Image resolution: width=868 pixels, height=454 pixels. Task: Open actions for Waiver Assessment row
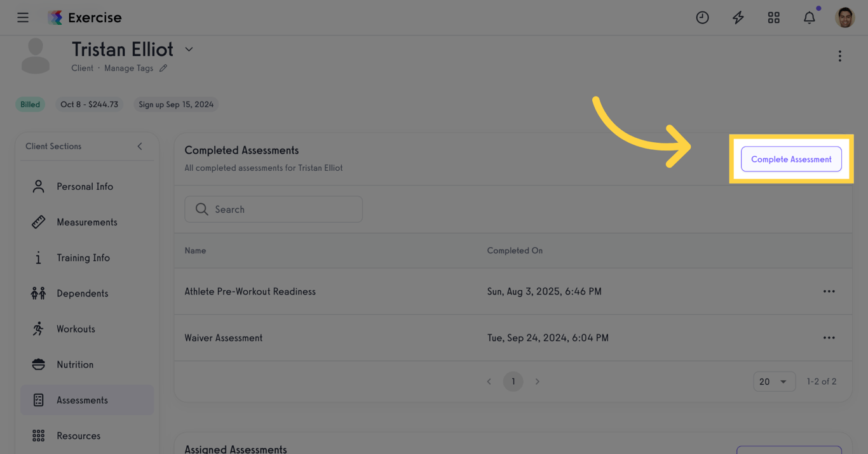829,338
